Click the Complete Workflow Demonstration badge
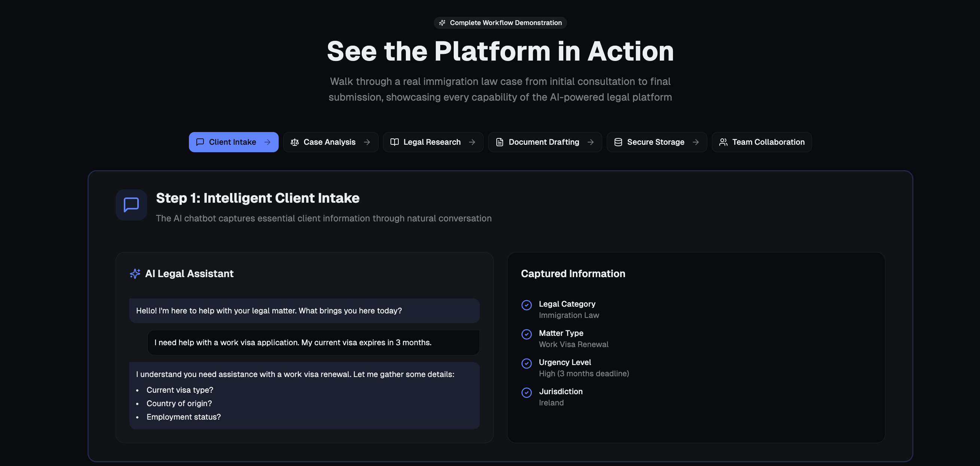Viewport: 980px width, 466px height. [500, 22]
